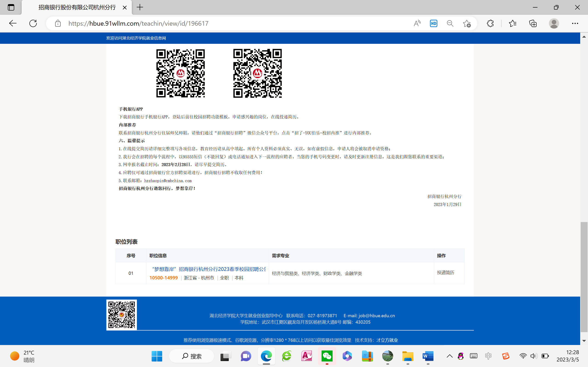
Task: Open tab actions menu at top-left
Action: [x=11, y=7]
